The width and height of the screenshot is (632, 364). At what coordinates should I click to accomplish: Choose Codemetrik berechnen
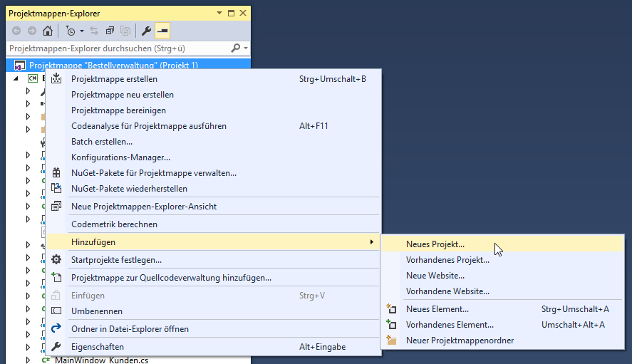pyautogui.click(x=213, y=224)
